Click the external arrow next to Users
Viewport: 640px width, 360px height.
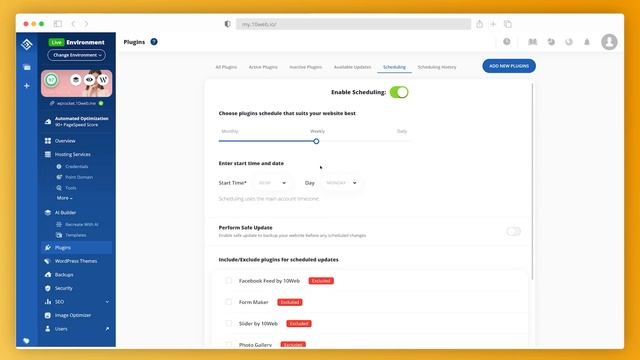(107, 329)
